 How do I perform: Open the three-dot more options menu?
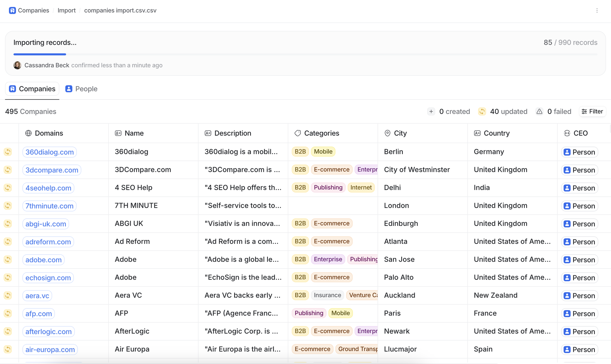[x=597, y=10]
